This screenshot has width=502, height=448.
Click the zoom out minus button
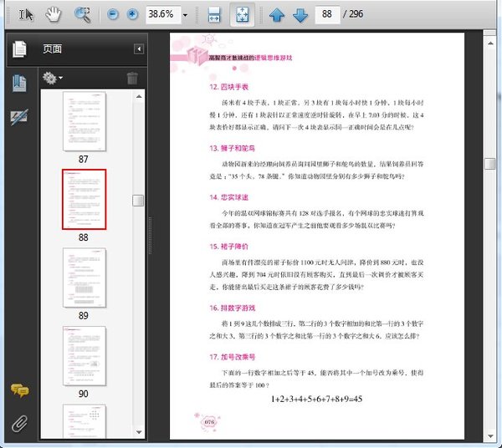(114, 14)
